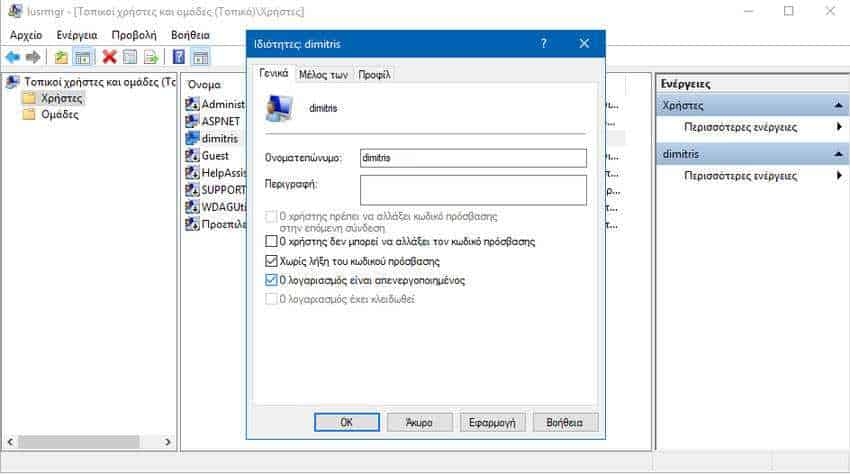The width and height of the screenshot is (850, 474).
Task: Collapse the Χρήστες section in Actions pane
Action: (x=838, y=105)
